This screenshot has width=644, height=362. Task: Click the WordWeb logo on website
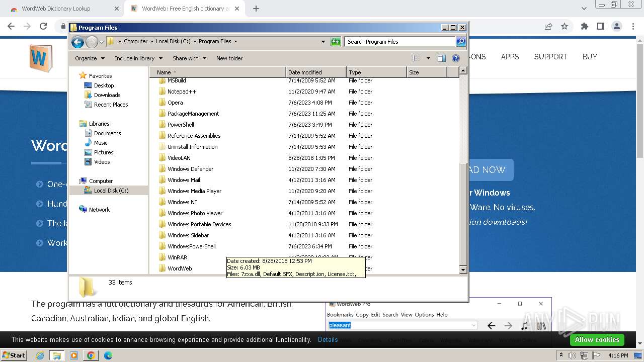coord(41,58)
